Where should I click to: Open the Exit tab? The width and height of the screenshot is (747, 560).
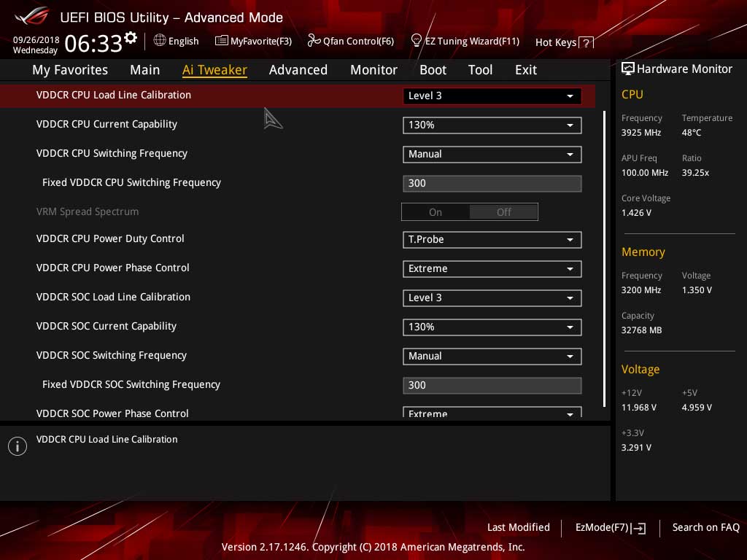pos(525,70)
